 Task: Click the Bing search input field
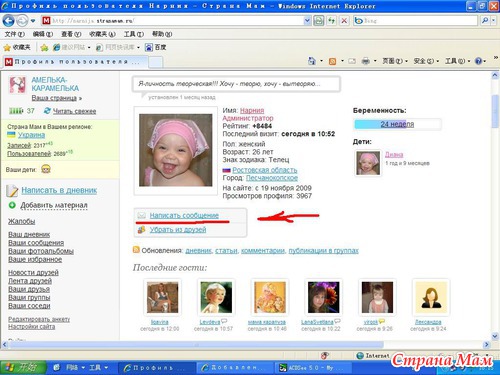[420, 21]
